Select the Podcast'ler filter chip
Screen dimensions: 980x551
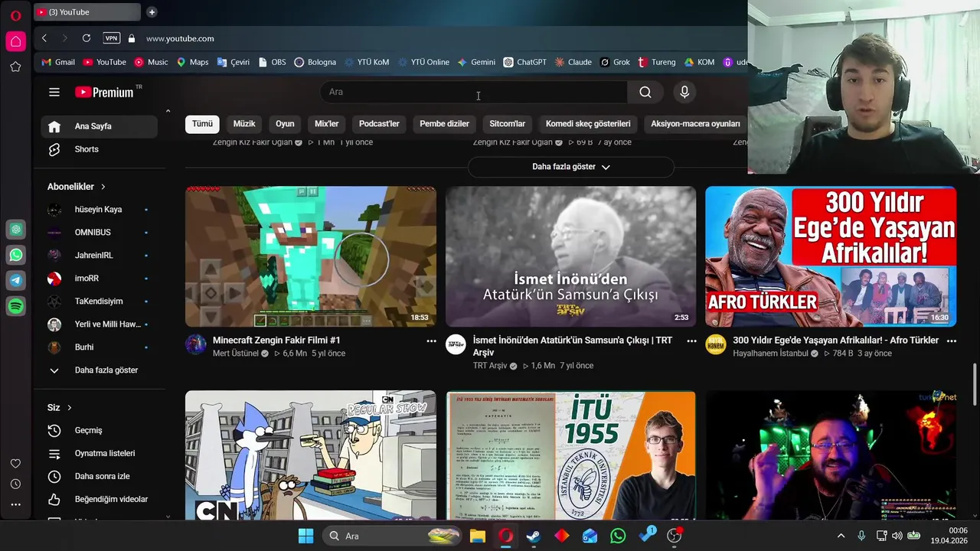[379, 124]
